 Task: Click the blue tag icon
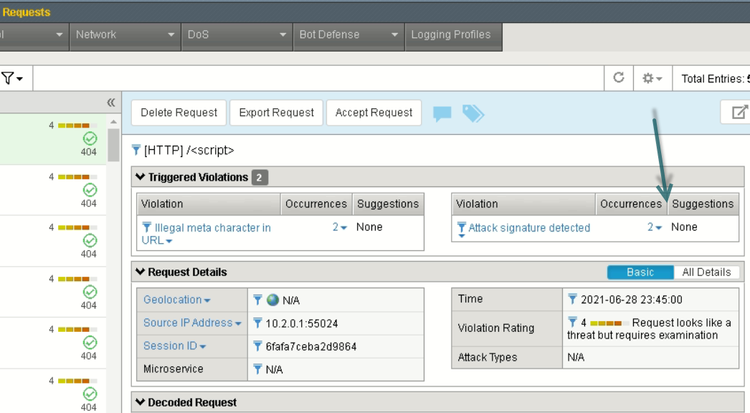[x=472, y=114]
